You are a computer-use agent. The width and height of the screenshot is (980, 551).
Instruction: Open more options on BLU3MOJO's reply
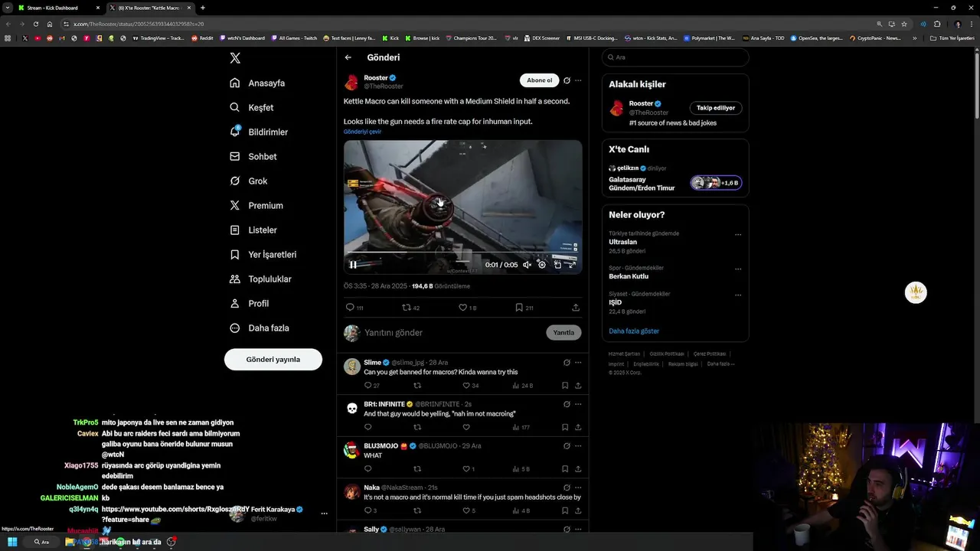point(578,445)
